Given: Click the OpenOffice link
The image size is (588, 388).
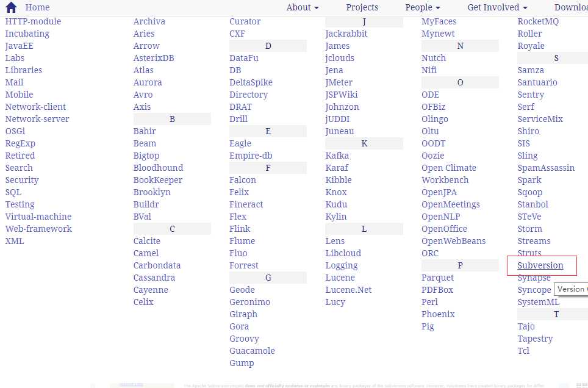Looking at the screenshot, I should click(444, 229).
